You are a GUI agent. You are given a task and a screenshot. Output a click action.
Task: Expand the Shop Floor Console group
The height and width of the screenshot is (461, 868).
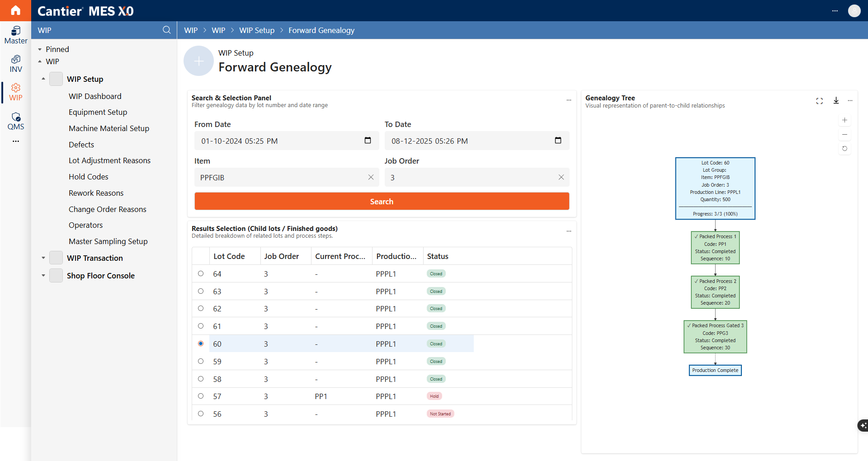(43, 275)
